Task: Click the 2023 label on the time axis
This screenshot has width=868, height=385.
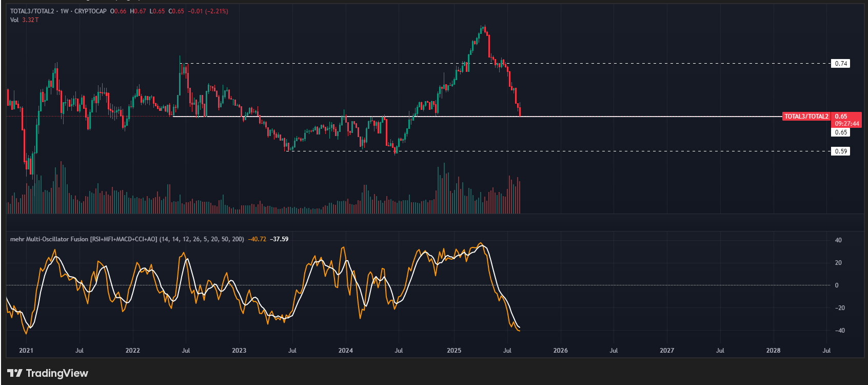Action: [239, 351]
